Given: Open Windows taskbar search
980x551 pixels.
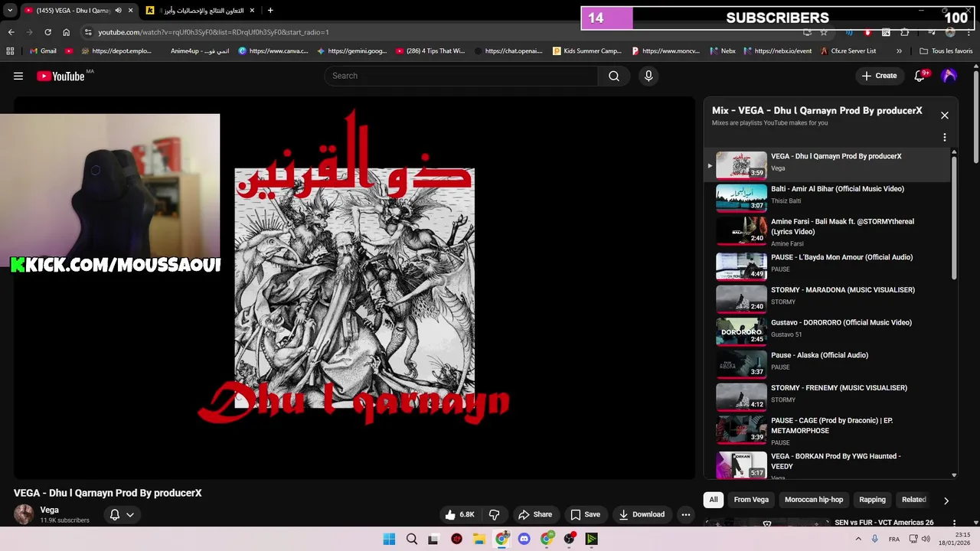Looking at the screenshot, I should (x=412, y=539).
